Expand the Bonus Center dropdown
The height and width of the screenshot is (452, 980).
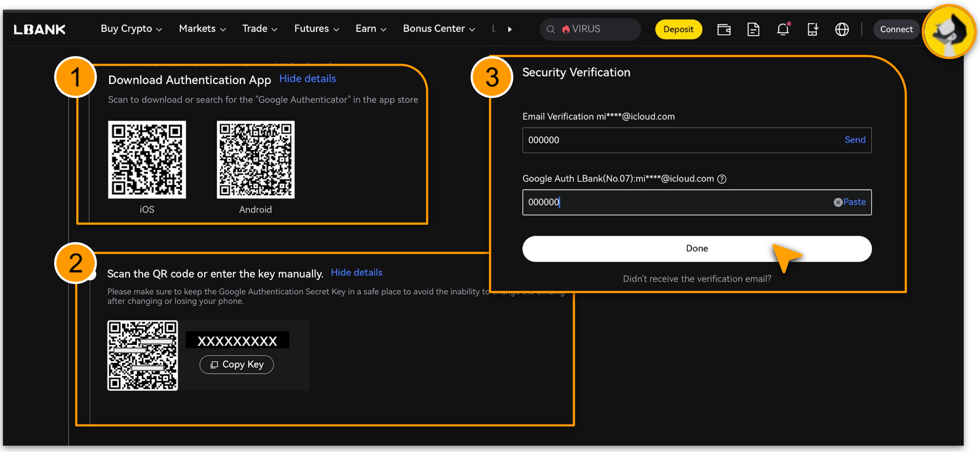coord(439,29)
